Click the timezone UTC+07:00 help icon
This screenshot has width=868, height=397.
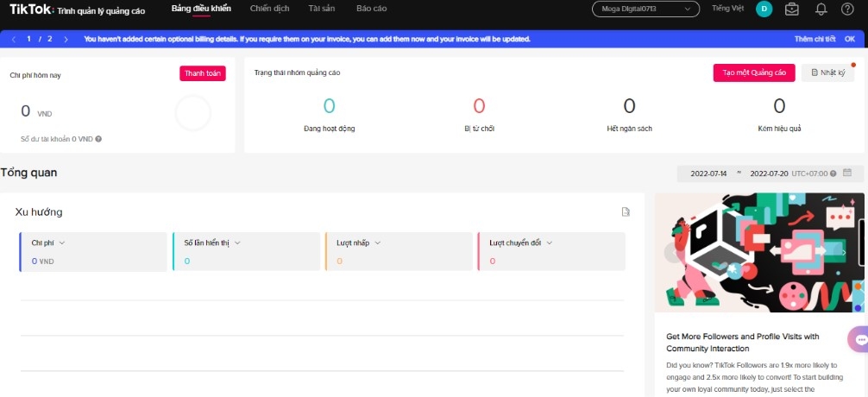coord(833,173)
